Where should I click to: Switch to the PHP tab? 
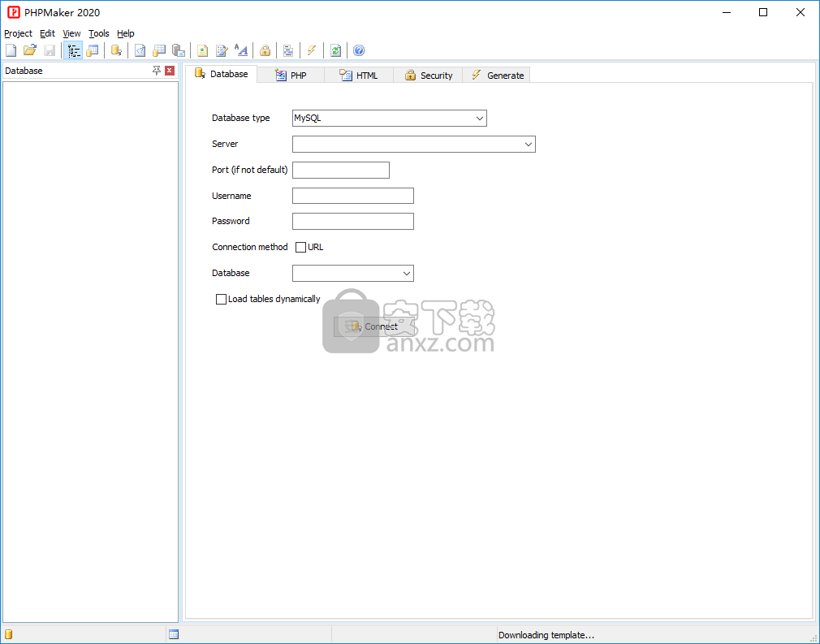coord(291,76)
